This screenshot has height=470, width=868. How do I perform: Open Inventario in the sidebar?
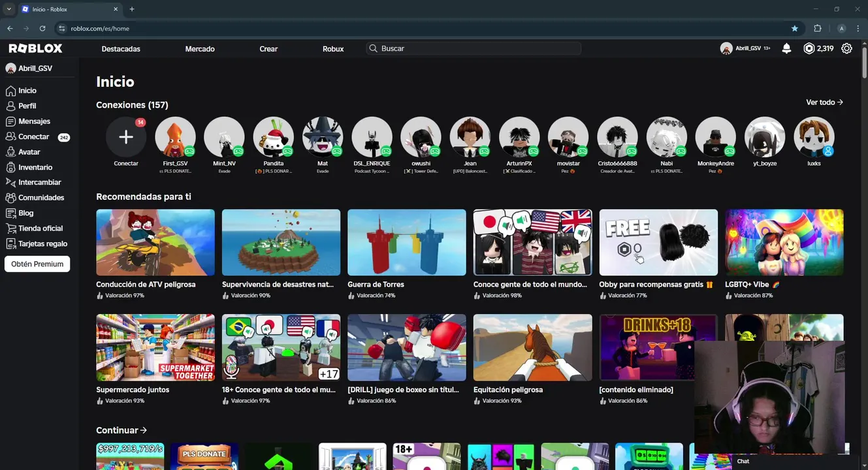[x=35, y=167]
